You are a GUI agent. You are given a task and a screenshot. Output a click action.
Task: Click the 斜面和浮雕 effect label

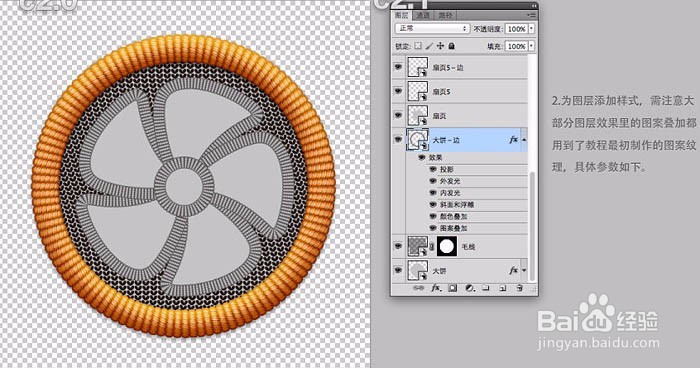[457, 204]
